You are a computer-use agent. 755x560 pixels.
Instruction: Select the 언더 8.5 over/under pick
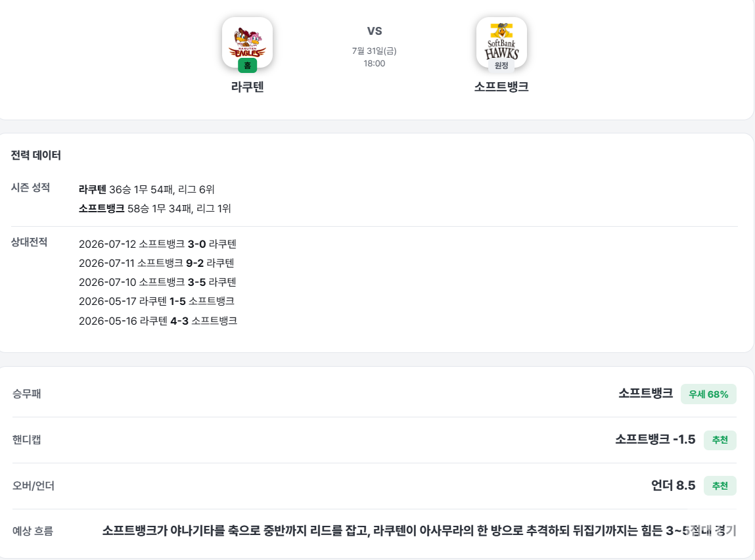[673, 485]
